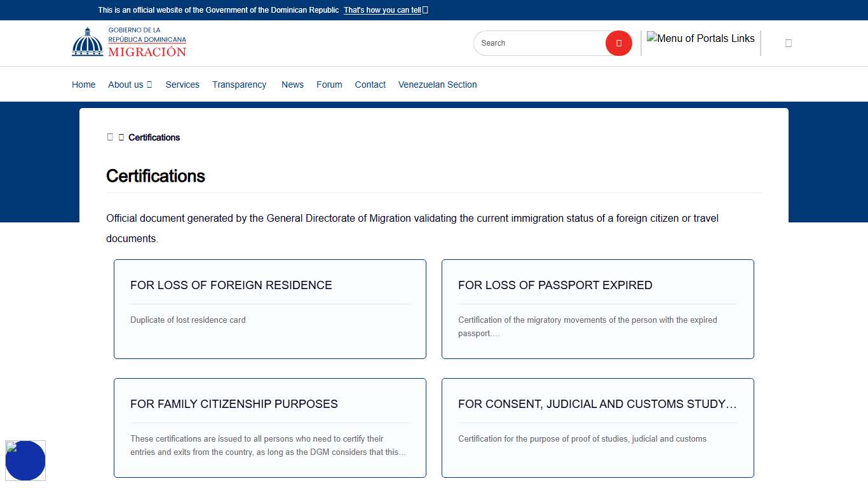Click the home breadcrumb icon
Viewport: 868px width, 488px height.
pos(110,137)
